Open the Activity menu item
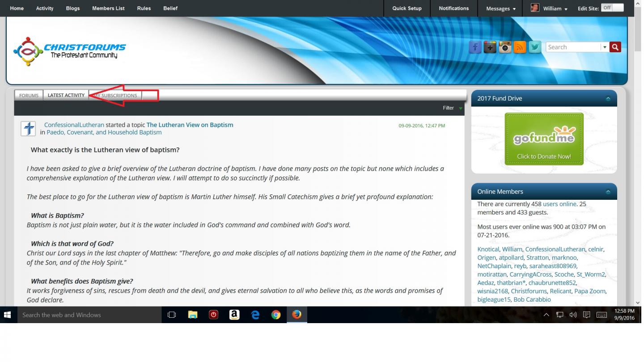The height and width of the screenshot is (362, 644). click(45, 8)
